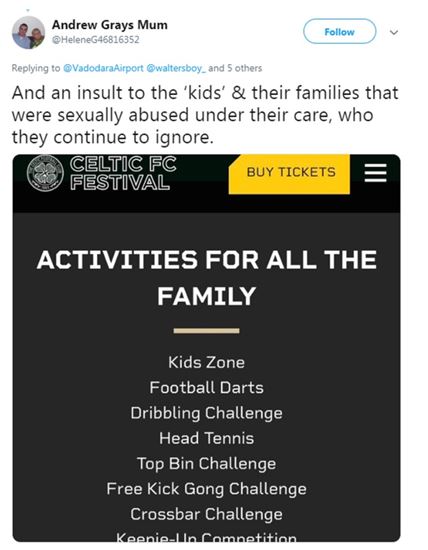428x550 pixels.
Task: Choose the Top Bin Challenge entry
Action: coord(206,464)
